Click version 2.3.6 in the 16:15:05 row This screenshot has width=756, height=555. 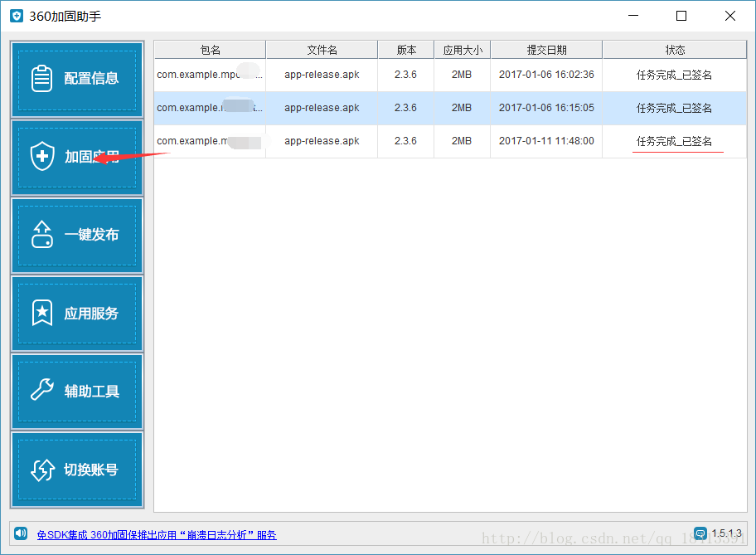pos(405,108)
